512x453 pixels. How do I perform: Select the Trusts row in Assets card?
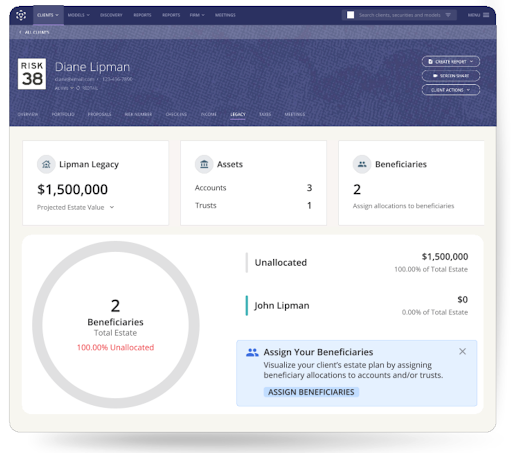click(253, 205)
